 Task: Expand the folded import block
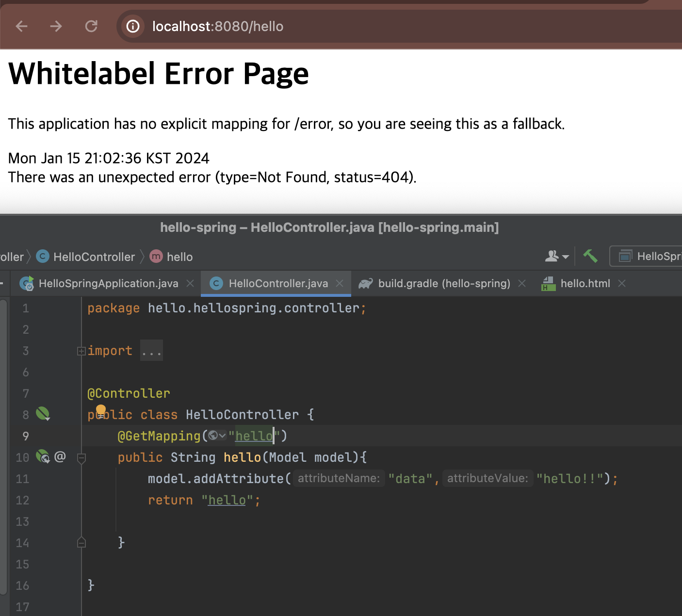(x=81, y=351)
